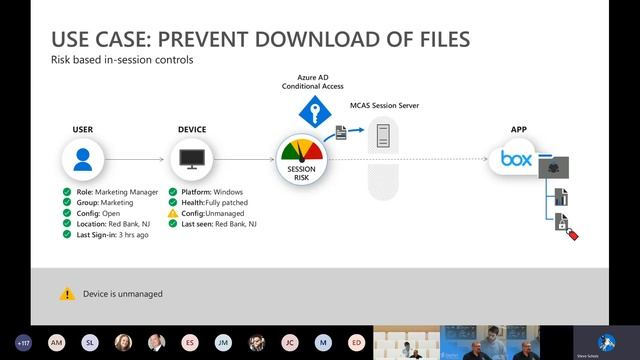Click the 'USER' heading
Screen dimensions: 640x360
click(83, 129)
